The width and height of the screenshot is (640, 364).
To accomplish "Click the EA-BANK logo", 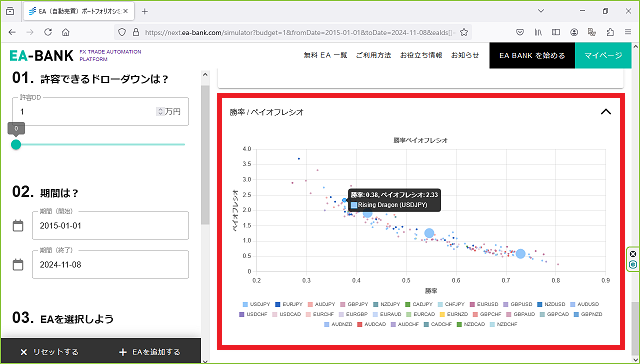I will 42,55.
